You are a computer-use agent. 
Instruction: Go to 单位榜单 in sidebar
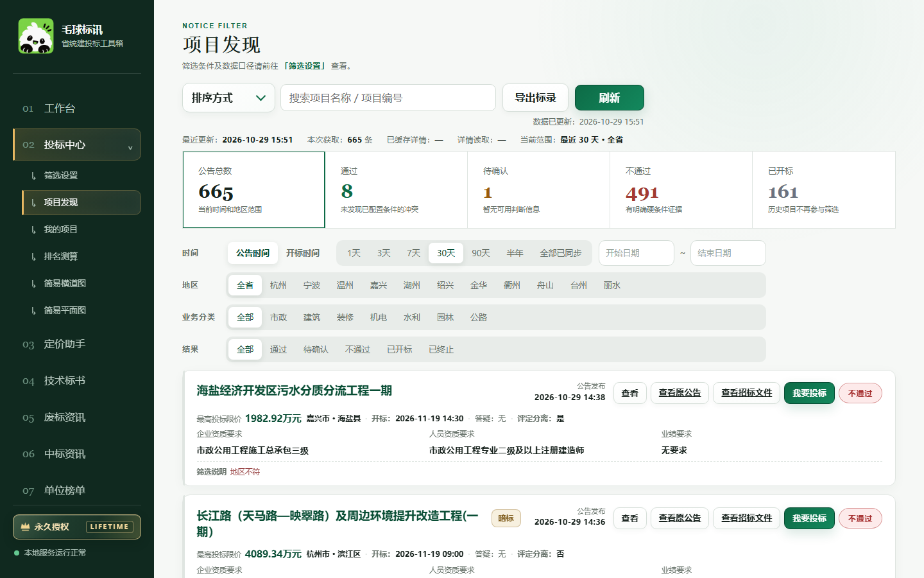click(x=77, y=490)
